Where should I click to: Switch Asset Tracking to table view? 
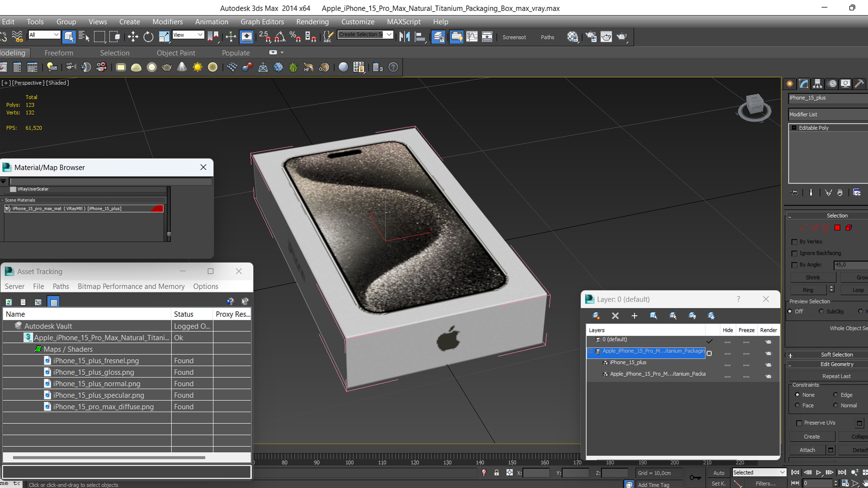(54, 302)
